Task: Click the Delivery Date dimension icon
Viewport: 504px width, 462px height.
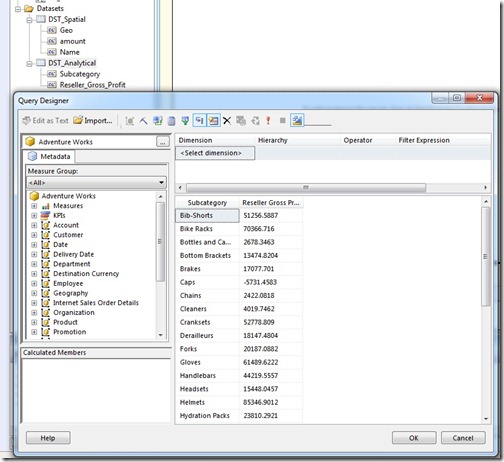Action: 45,254
